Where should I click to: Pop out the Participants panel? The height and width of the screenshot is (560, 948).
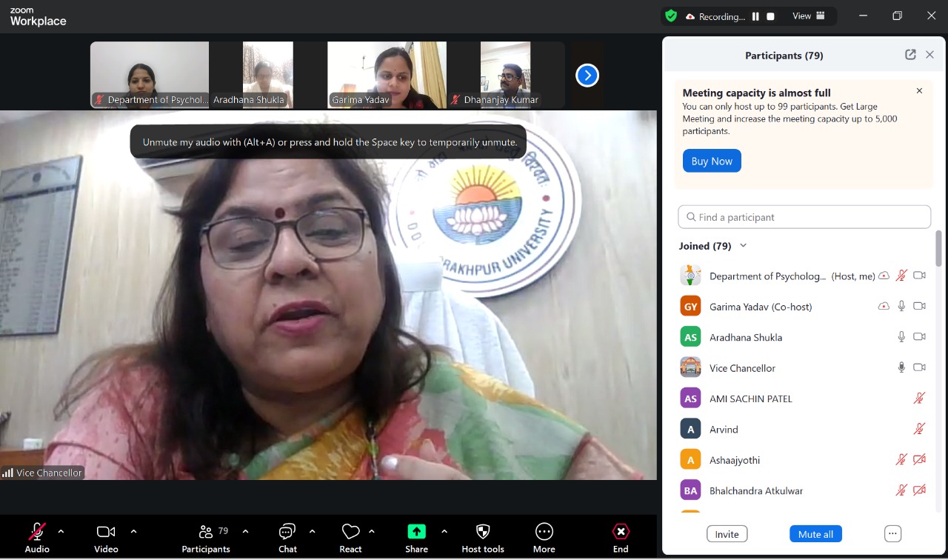pyautogui.click(x=910, y=55)
